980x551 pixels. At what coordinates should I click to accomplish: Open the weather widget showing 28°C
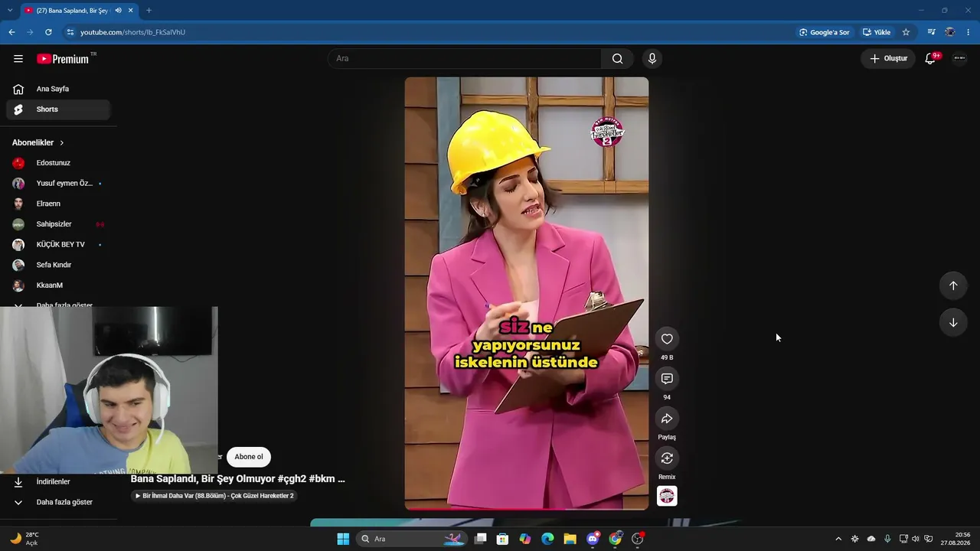(x=24, y=539)
